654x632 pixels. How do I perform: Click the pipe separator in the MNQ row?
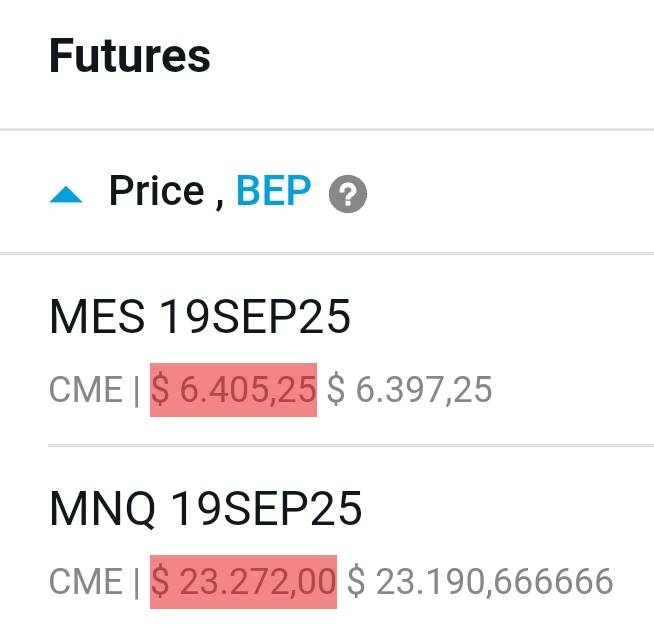tap(136, 581)
